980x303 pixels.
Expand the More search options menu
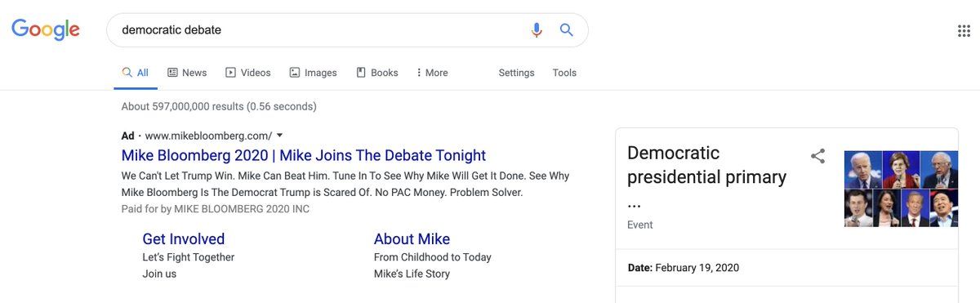click(x=432, y=73)
